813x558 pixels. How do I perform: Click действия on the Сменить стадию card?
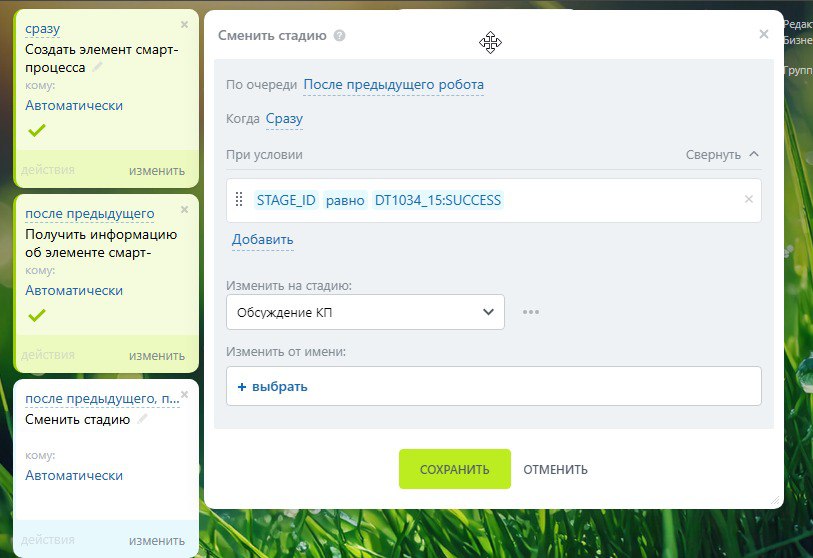(48, 540)
